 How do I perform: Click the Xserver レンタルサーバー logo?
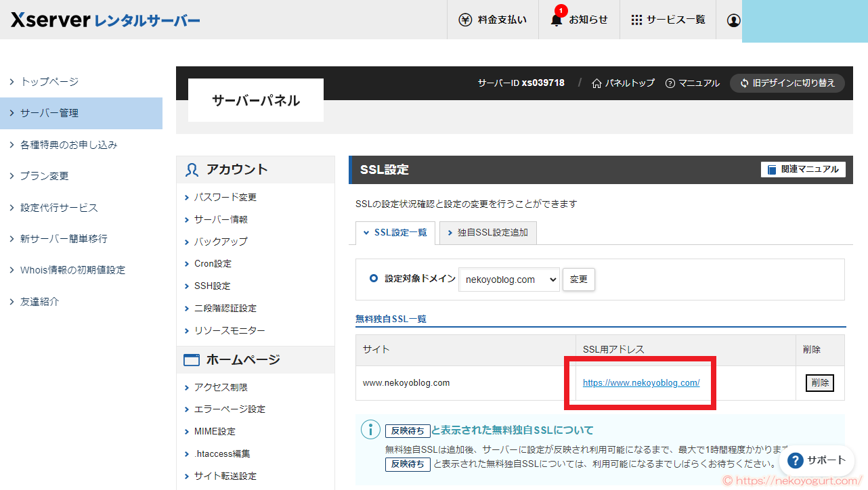[x=104, y=20]
